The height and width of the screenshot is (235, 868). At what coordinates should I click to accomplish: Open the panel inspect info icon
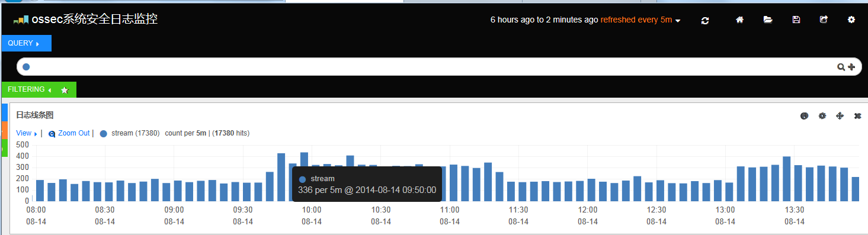pos(804,116)
